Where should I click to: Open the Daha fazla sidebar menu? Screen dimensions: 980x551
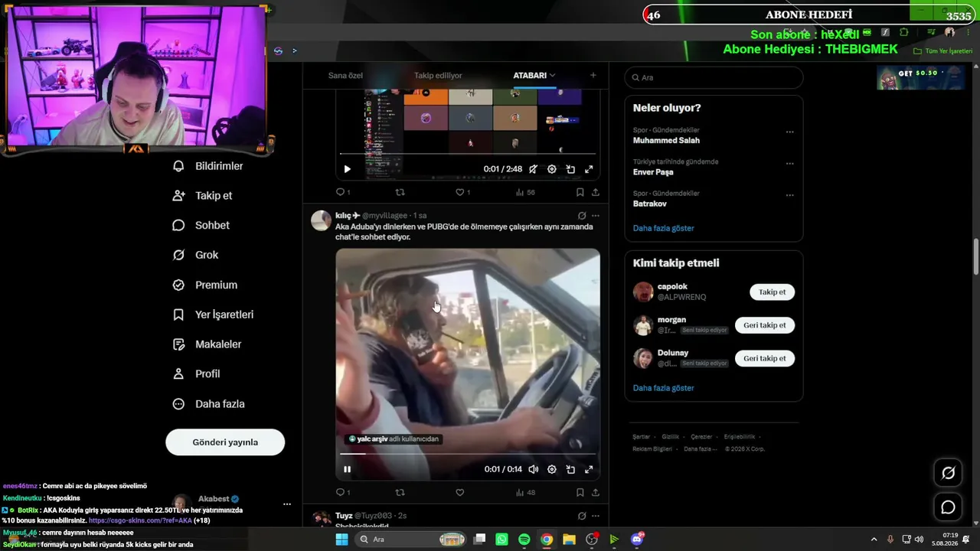click(x=208, y=404)
